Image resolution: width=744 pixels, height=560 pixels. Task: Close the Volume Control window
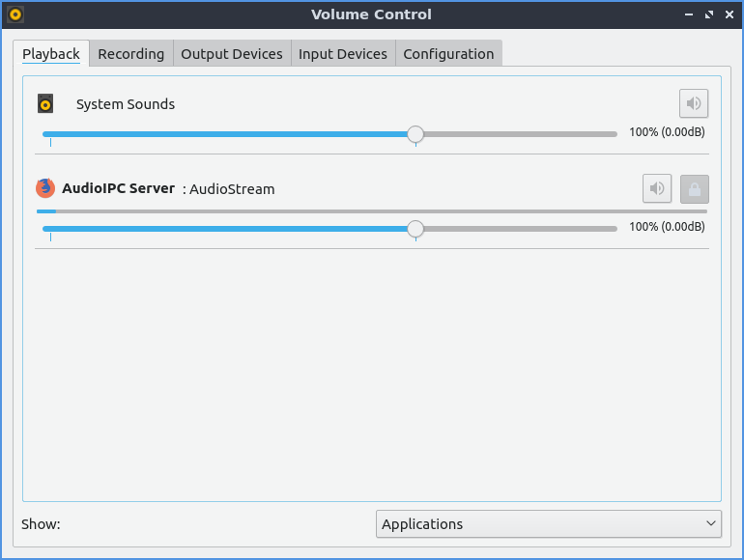tap(729, 14)
